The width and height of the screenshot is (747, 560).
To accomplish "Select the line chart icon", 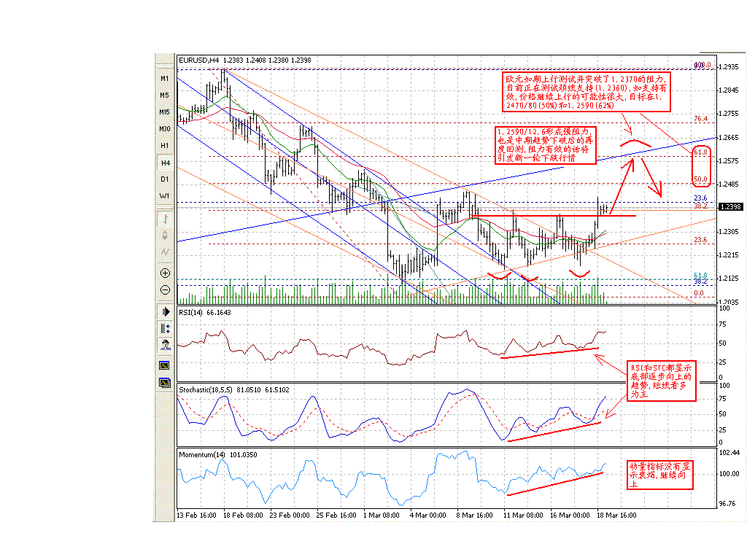I will pyautogui.click(x=166, y=252).
